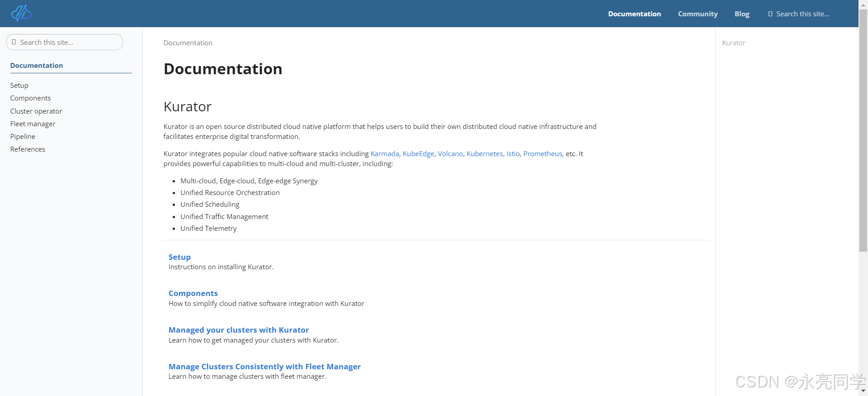The height and width of the screenshot is (396, 868).
Task: Follow the Istio link
Action: [x=513, y=154]
